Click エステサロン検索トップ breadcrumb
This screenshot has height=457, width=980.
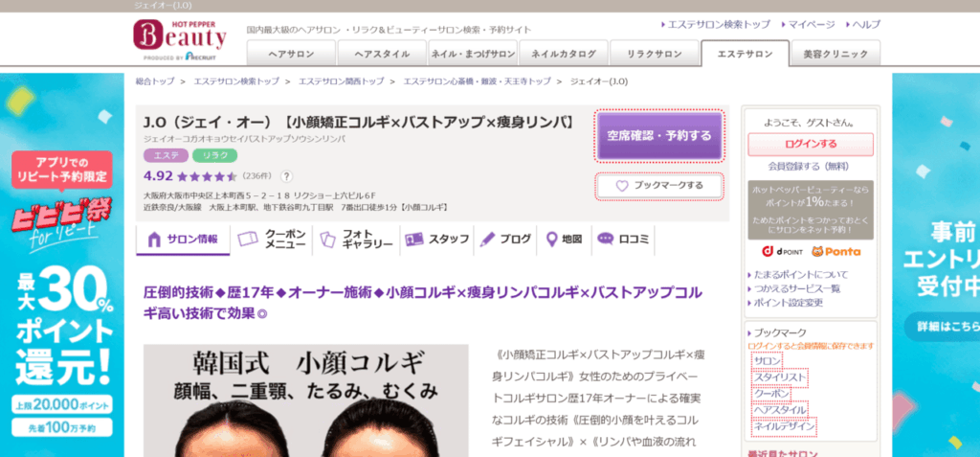[236, 81]
